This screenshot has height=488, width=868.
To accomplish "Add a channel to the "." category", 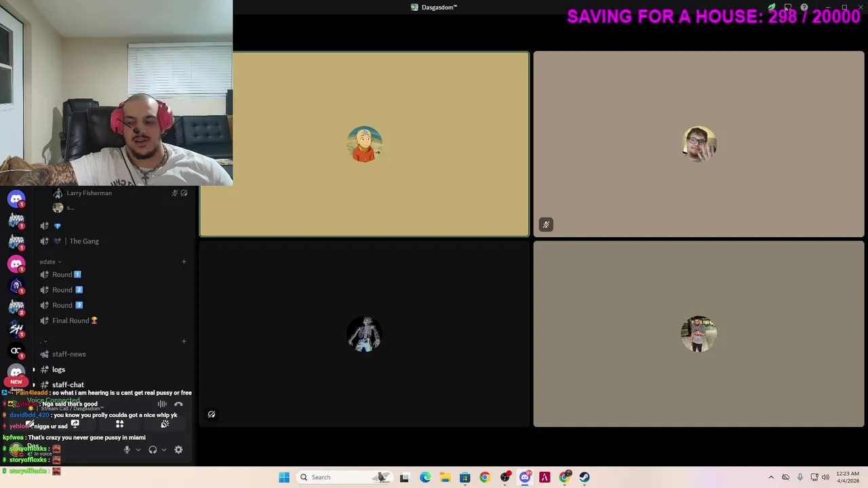I will coord(184,342).
